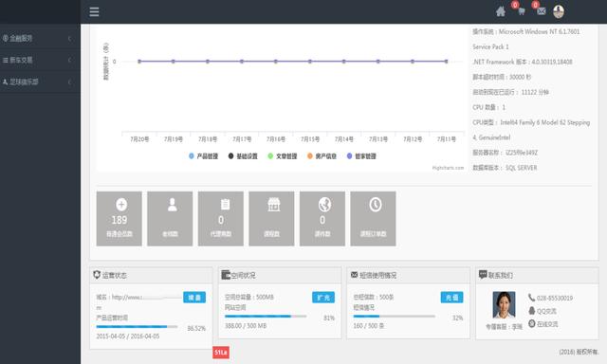Click the blue 扩充 button in space panel

[323, 298]
